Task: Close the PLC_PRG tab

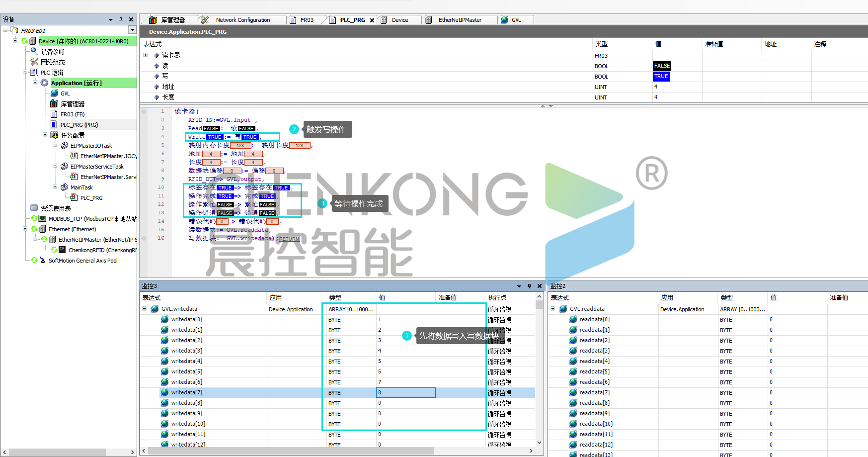Action: pos(372,20)
